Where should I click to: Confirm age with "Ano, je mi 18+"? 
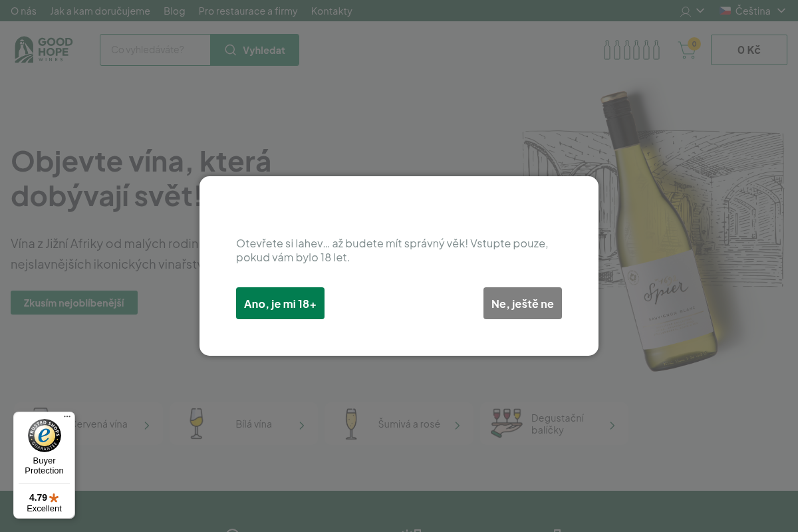pos(280,303)
